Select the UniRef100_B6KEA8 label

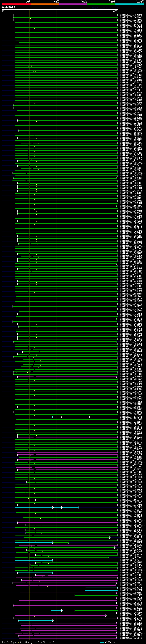click(x=131, y=130)
